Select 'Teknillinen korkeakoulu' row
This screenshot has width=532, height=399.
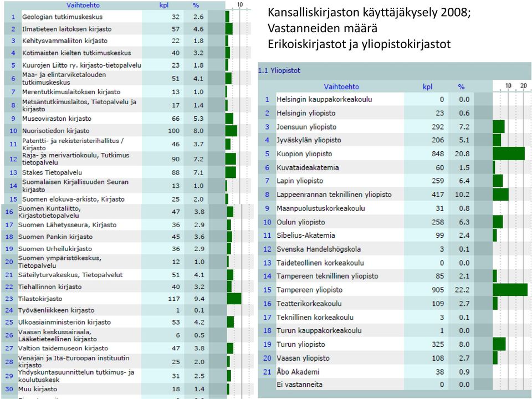[x=395, y=317]
